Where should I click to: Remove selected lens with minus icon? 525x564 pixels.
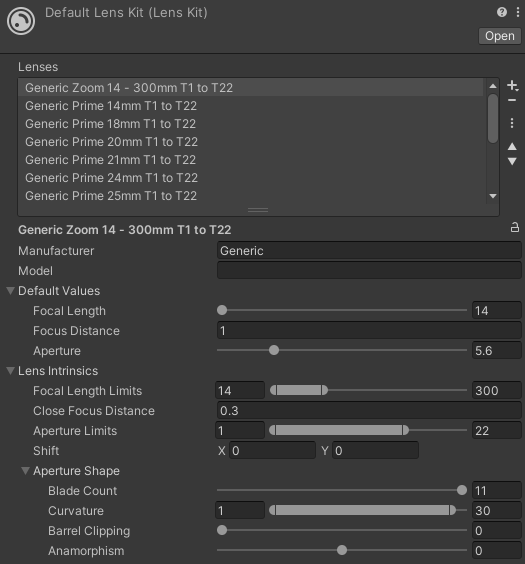512,100
